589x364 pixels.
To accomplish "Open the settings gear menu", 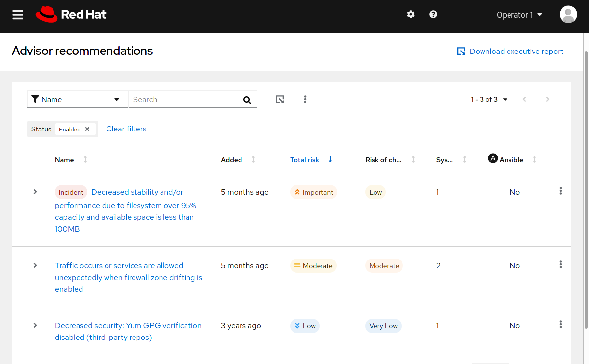I will (x=411, y=15).
